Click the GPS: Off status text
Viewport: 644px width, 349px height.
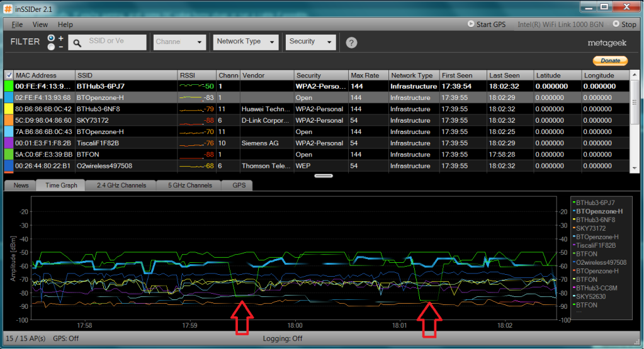65,338
